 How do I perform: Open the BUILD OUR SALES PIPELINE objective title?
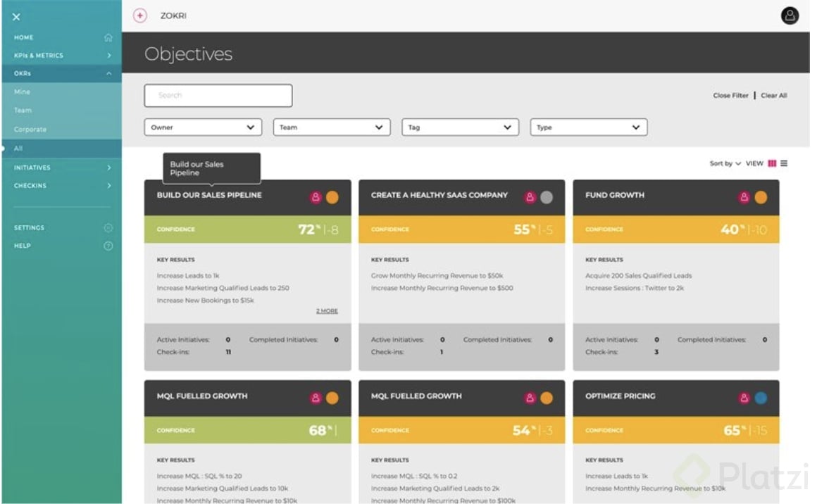click(x=209, y=195)
